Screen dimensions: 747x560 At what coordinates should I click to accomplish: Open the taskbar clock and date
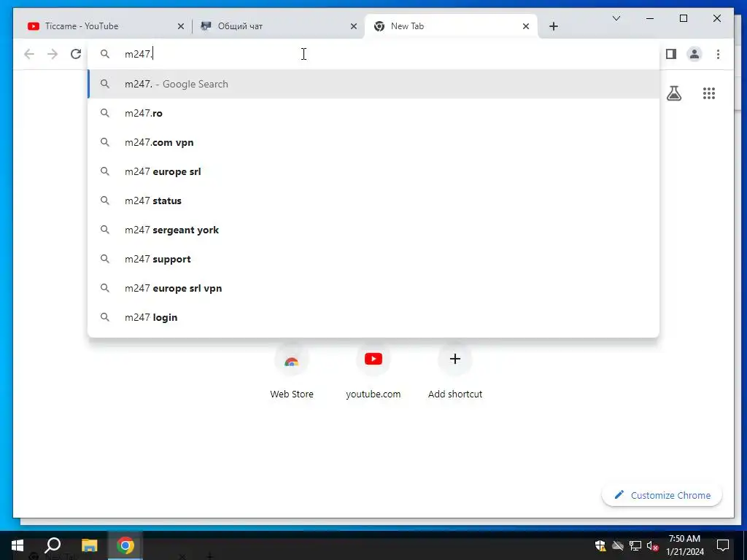(684, 545)
